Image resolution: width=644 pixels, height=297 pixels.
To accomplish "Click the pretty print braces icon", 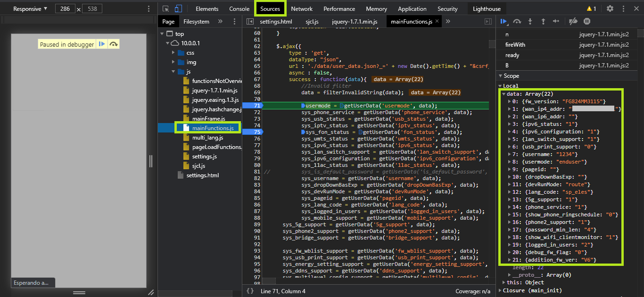I will (x=250, y=291).
